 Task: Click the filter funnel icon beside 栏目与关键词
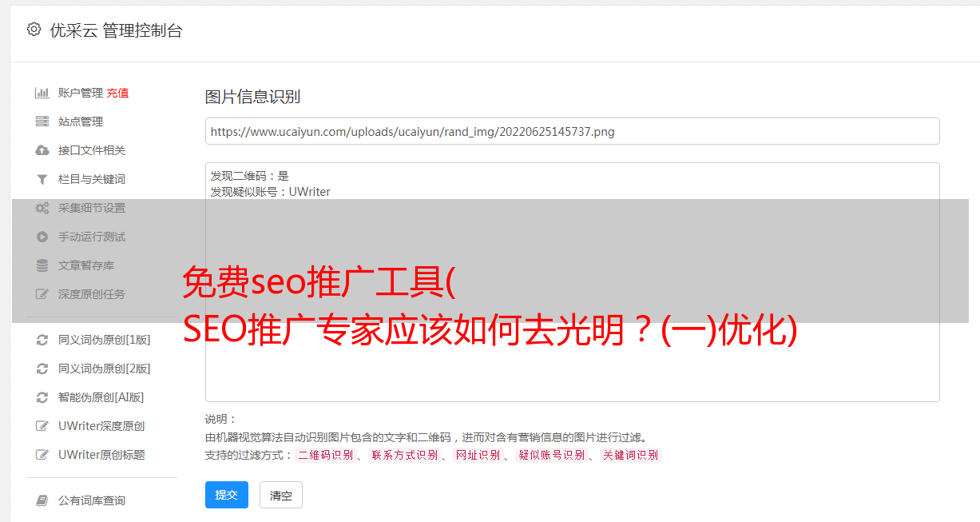coord(42,179)
